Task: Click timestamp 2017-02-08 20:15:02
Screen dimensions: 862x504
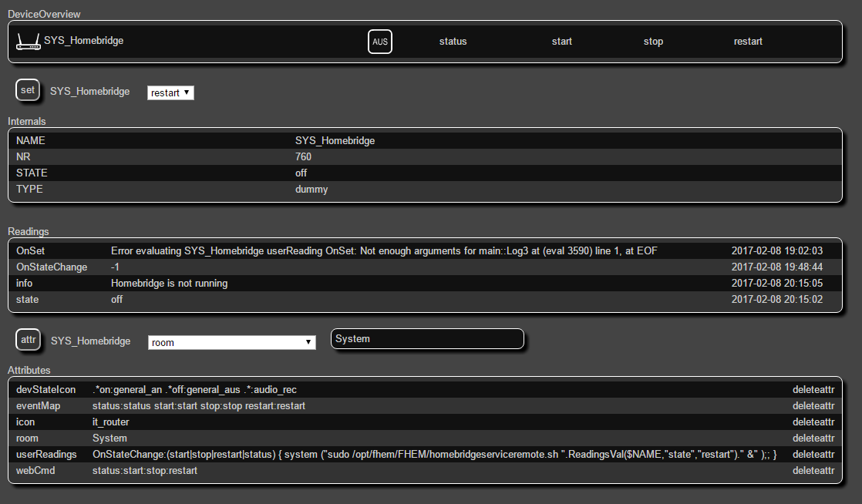Action: (776, 300)
